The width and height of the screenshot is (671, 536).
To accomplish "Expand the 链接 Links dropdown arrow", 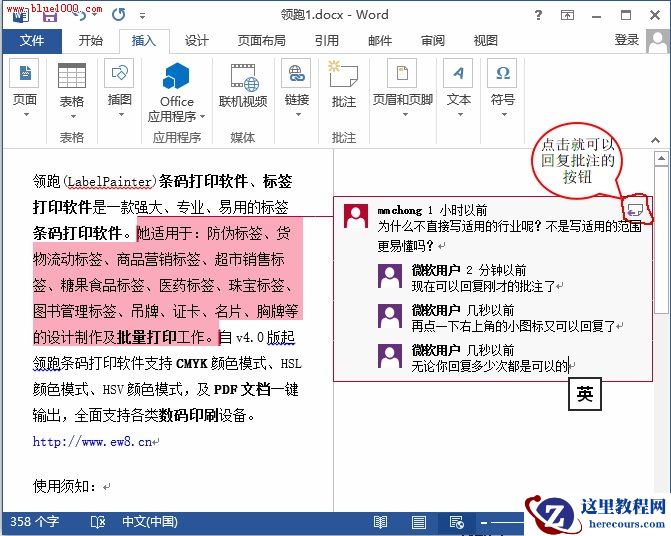I will pyautogui.click(x=298, y=114).
